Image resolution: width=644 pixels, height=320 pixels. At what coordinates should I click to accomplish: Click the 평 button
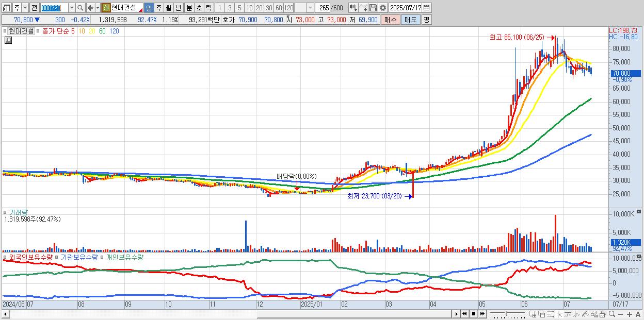point(426,20)
